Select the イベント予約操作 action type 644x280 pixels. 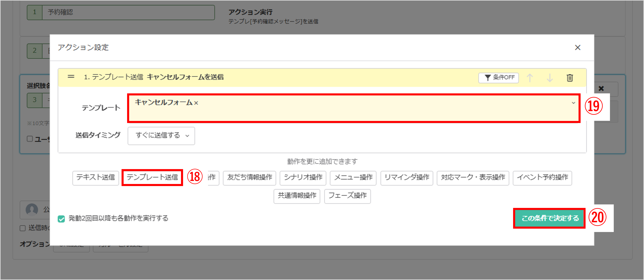[x=542, y=178]
